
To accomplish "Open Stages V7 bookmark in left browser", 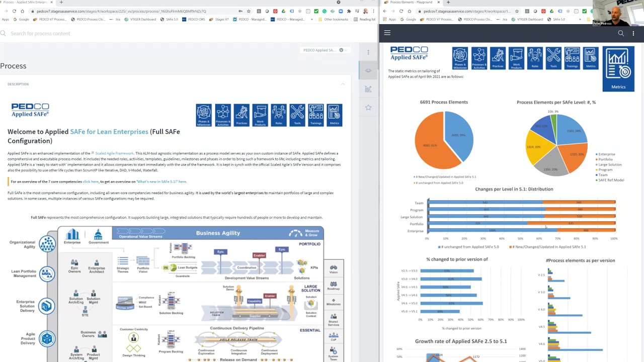I will click(x=219, y=19).
